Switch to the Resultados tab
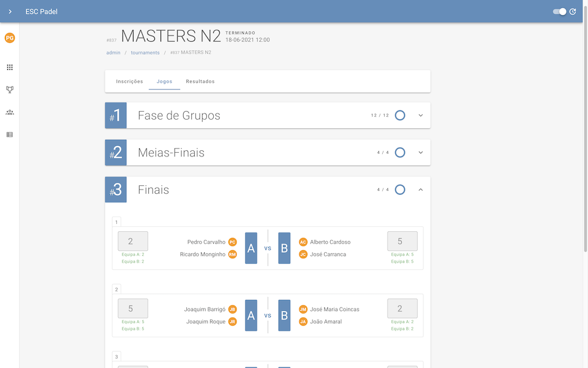Screen dimensions: 588x368 pyautogui.click(x=200, y=82)
